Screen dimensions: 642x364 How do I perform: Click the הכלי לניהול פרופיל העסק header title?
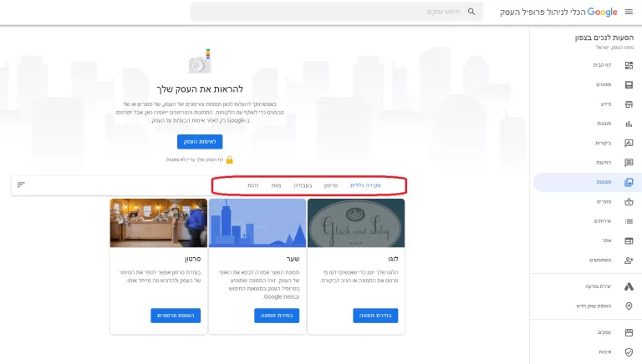[543, 13]
